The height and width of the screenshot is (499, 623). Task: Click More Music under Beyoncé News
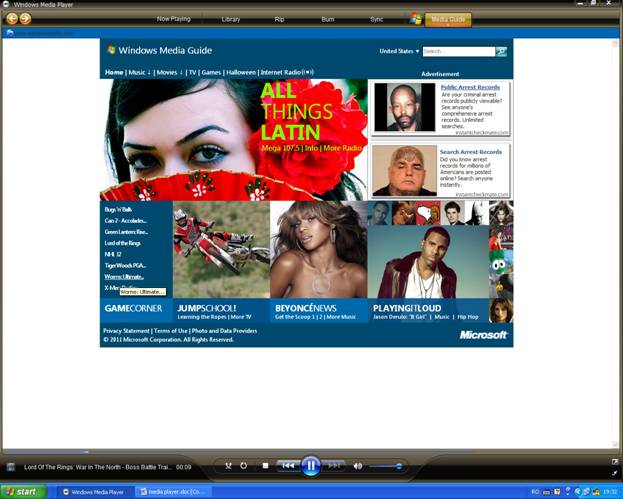click(x=341, y=317)
